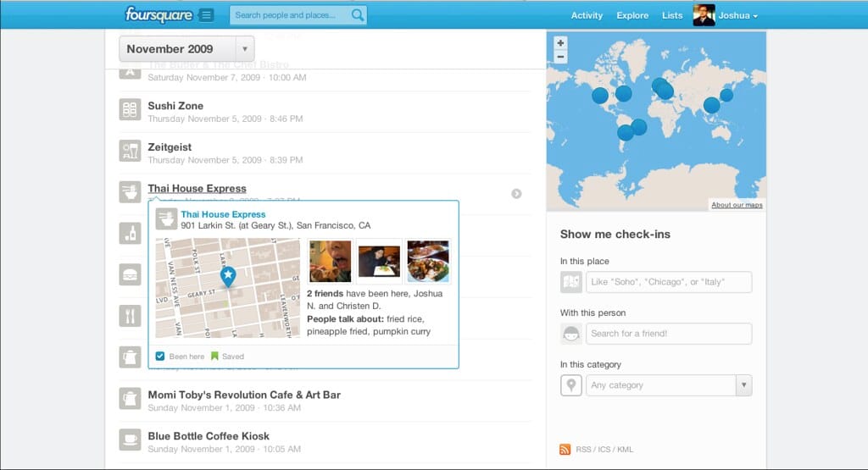The image size is (868, 470).
Task: Click the face icon next to the friend search field
Action: [x=570, y=334]
